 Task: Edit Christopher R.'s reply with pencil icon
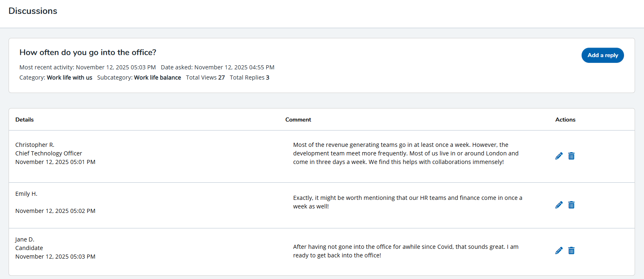click(559, 156)
